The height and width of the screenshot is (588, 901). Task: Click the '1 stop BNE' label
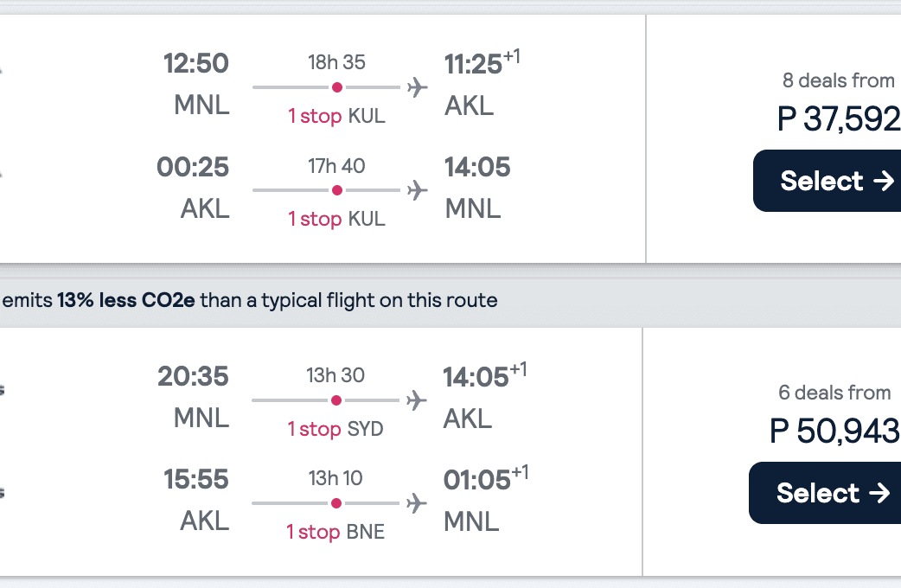pyautogui.click(x=335, y=532)
